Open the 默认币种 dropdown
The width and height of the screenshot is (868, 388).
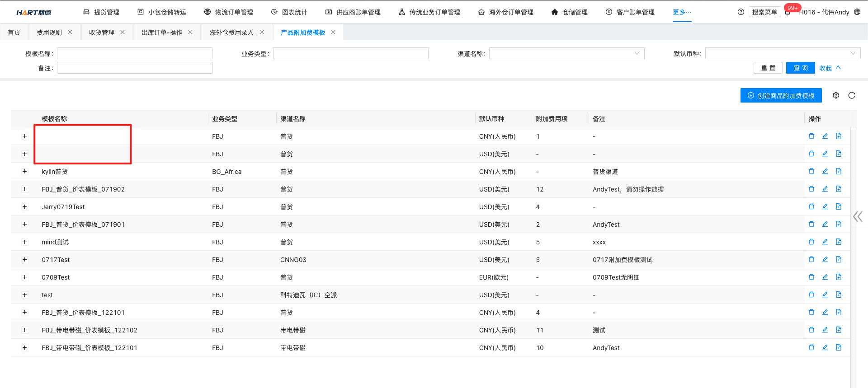(783, 54)
